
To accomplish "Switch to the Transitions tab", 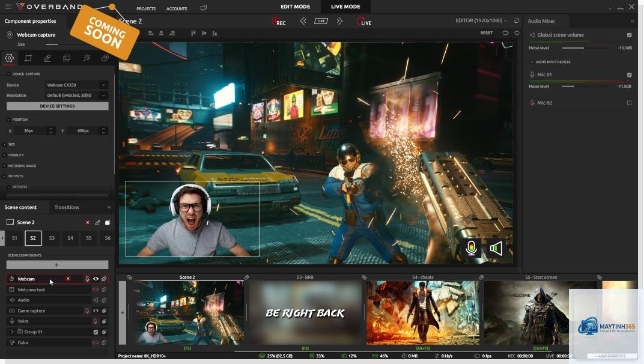I will pyautogui.click(x=67, y=207).
